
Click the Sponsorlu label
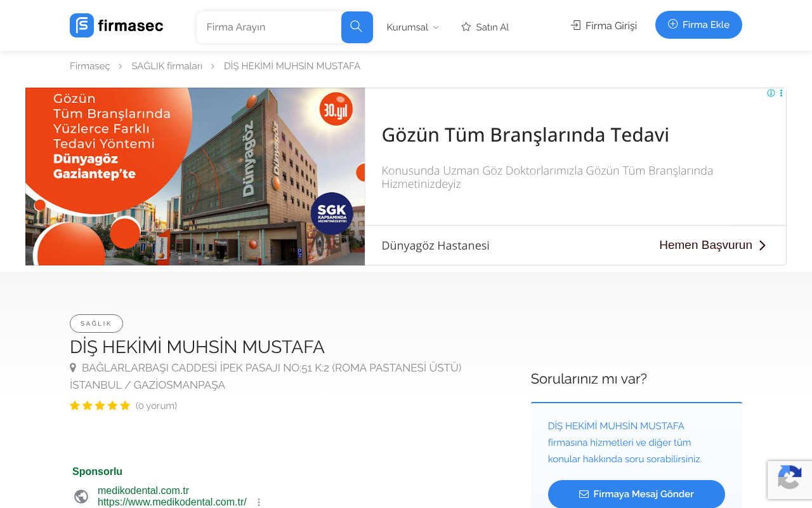coord(97,472)
